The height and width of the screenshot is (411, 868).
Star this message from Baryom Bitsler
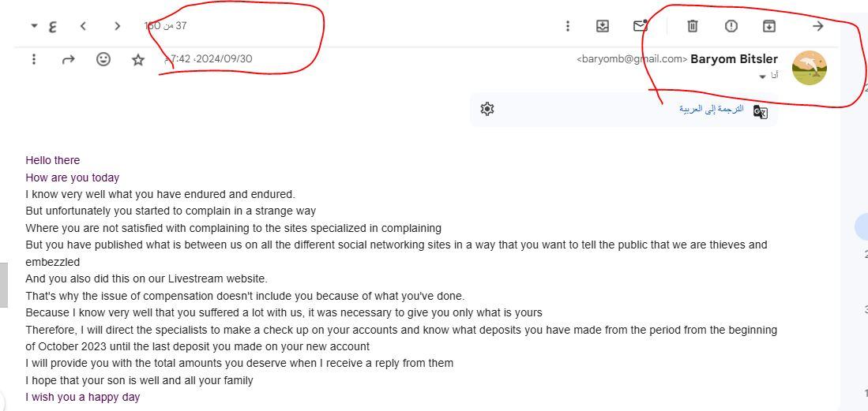138,59
